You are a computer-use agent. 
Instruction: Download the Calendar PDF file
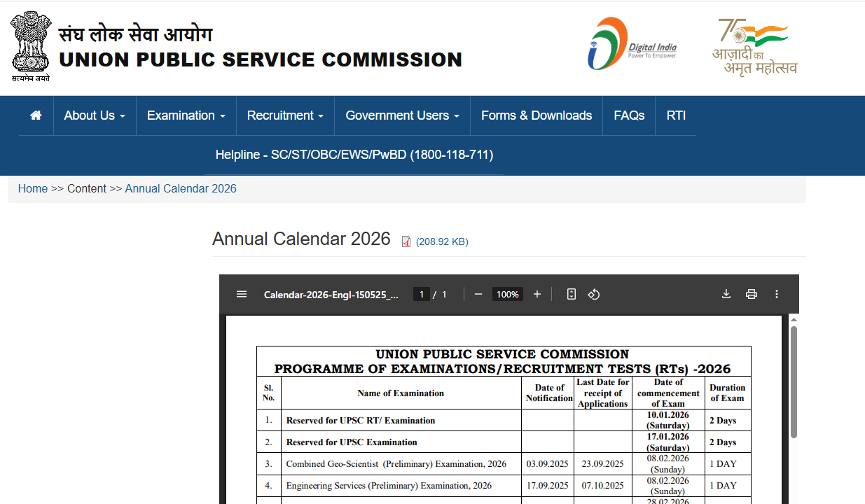(726, 294)
